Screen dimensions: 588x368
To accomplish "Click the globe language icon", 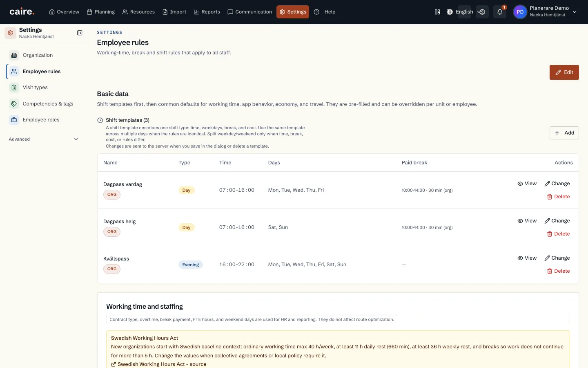I will 450,12.
